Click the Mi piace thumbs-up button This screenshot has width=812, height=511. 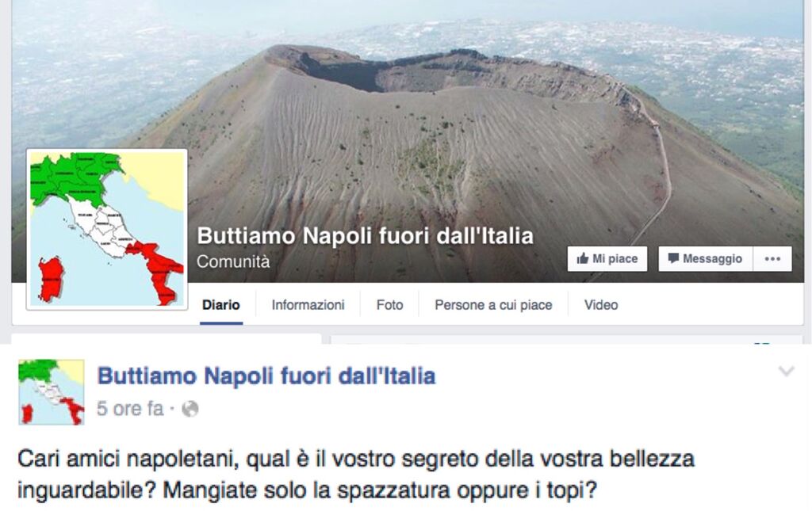pyautogui.click(x=607, y=258)
